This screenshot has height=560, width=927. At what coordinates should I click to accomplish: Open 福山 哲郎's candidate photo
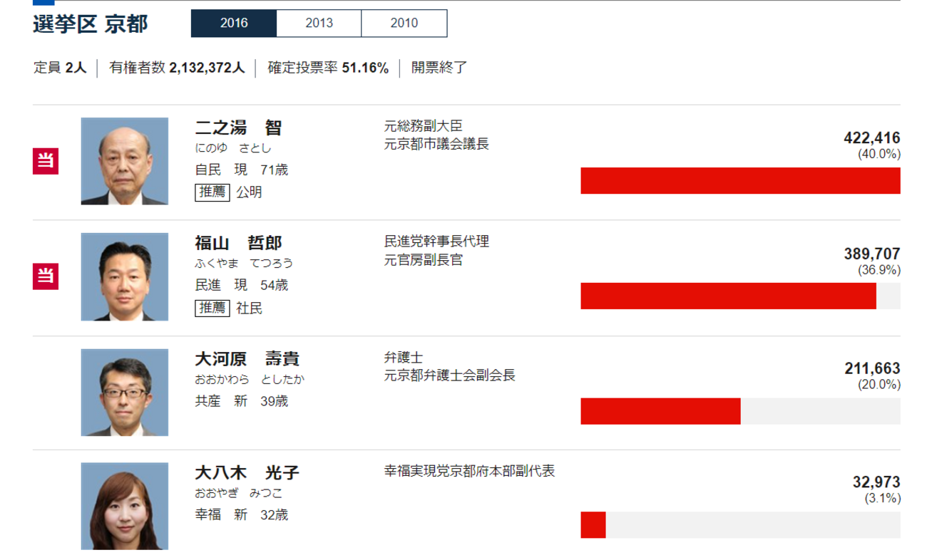(125, 276)
